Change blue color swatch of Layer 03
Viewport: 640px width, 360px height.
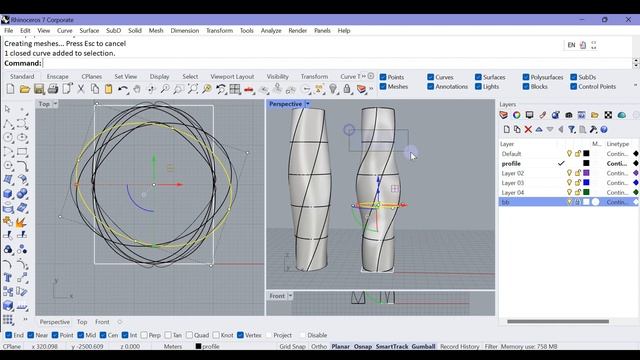(x=586, y=183)
